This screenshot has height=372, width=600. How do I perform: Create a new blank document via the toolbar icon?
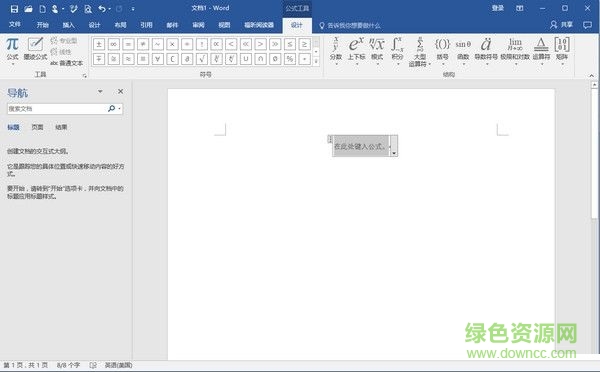point(42,9)
